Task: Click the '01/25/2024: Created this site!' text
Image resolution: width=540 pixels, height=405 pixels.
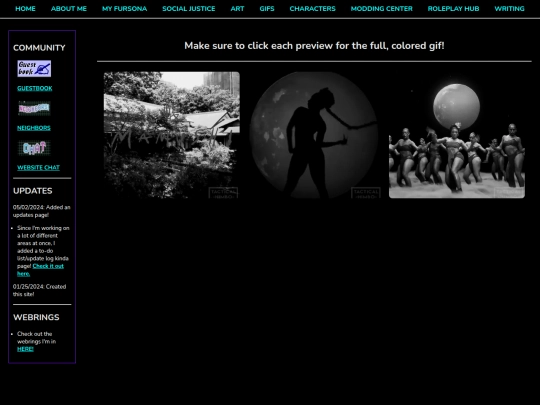Action: coord(40,290)
